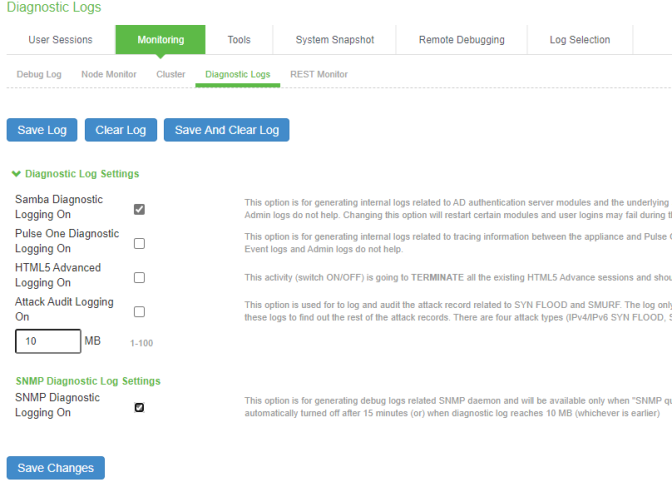Viewport: 672px width, 487px height.
Task: Go to Remote Debugging tab
Action: coord(462,40)
